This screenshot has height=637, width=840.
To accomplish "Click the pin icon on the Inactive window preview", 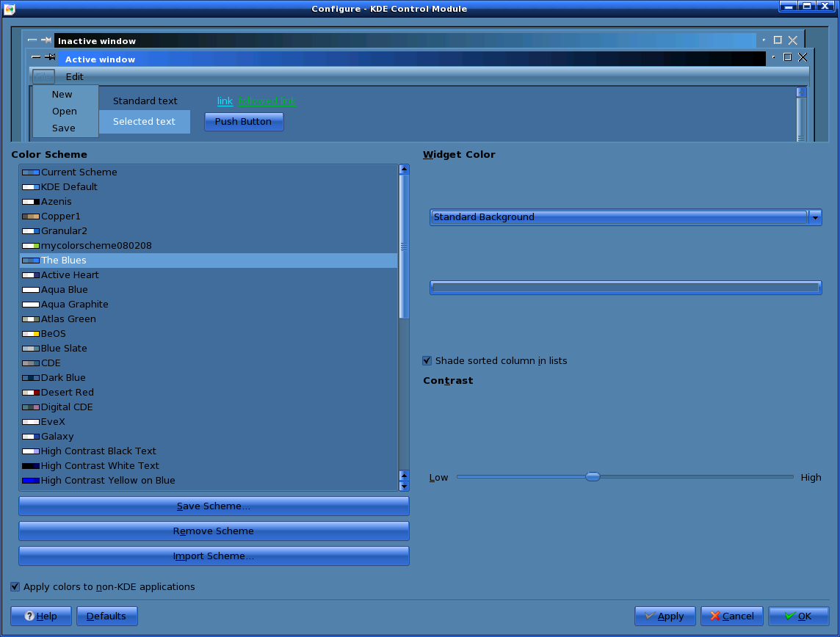I will [x=46, y=40].
